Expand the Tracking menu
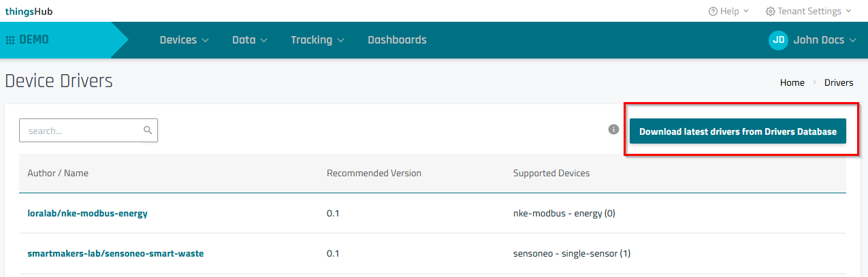868x277 pixels. point(317,40)
